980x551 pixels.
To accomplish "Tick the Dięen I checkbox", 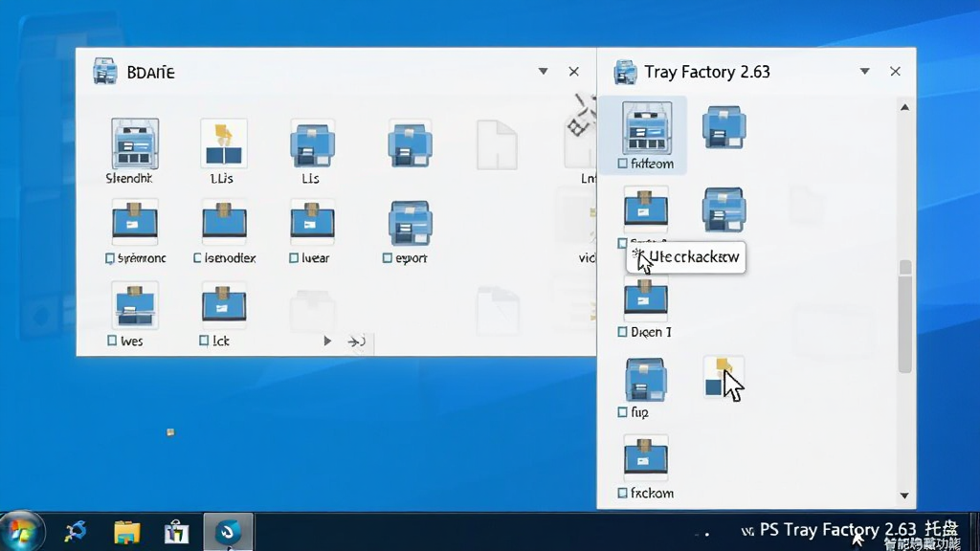I will pos(622,332).
